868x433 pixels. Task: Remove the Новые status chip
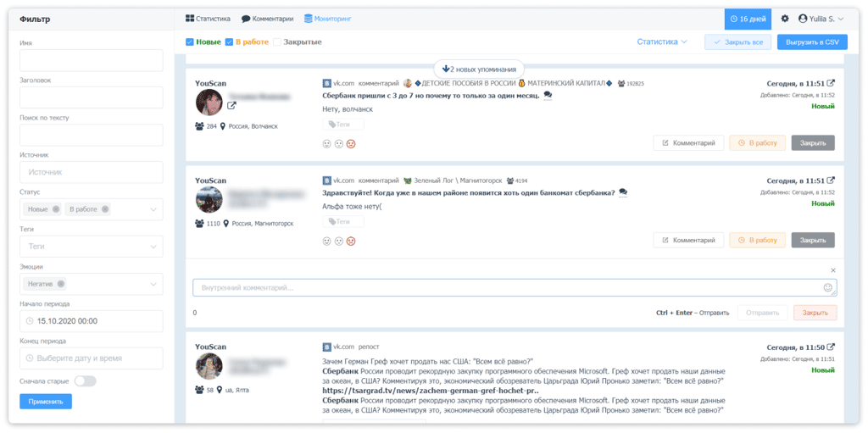[56, 209]
